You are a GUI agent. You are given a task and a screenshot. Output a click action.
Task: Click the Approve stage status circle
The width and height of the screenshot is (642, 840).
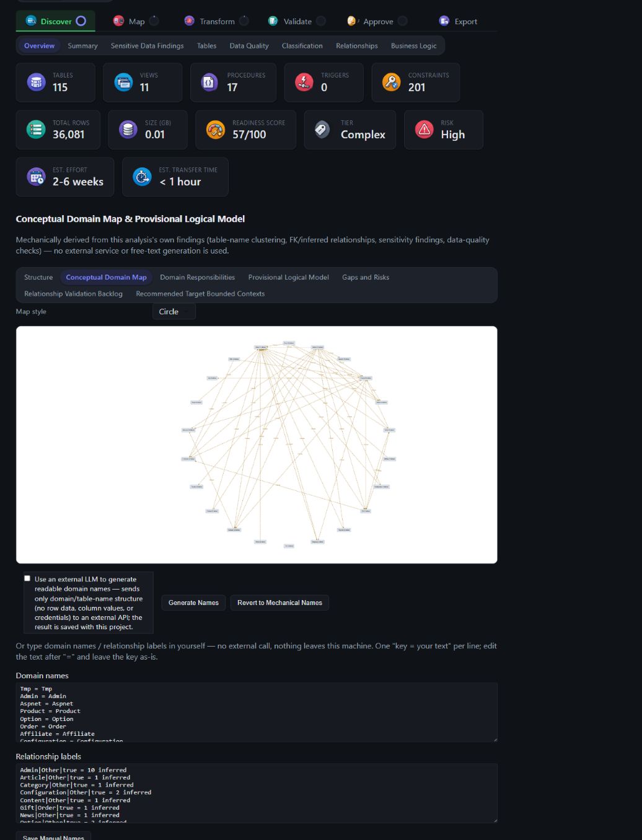coord(403,21)
